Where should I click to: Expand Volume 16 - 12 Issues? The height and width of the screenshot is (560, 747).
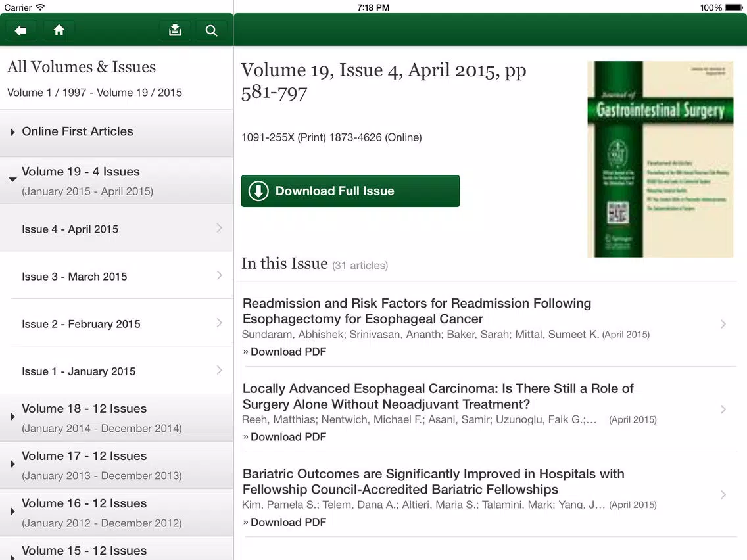click(117, 513)
